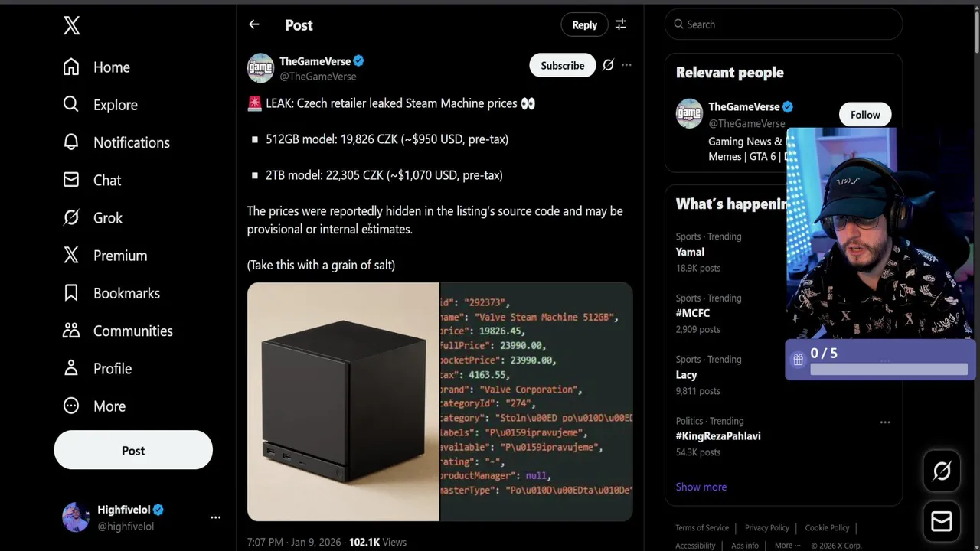Image resolution: width=980 pixels, height=551 pixels.
Task: Click the X logo icon
Action: pyautogui.click(x=71, y=26)
